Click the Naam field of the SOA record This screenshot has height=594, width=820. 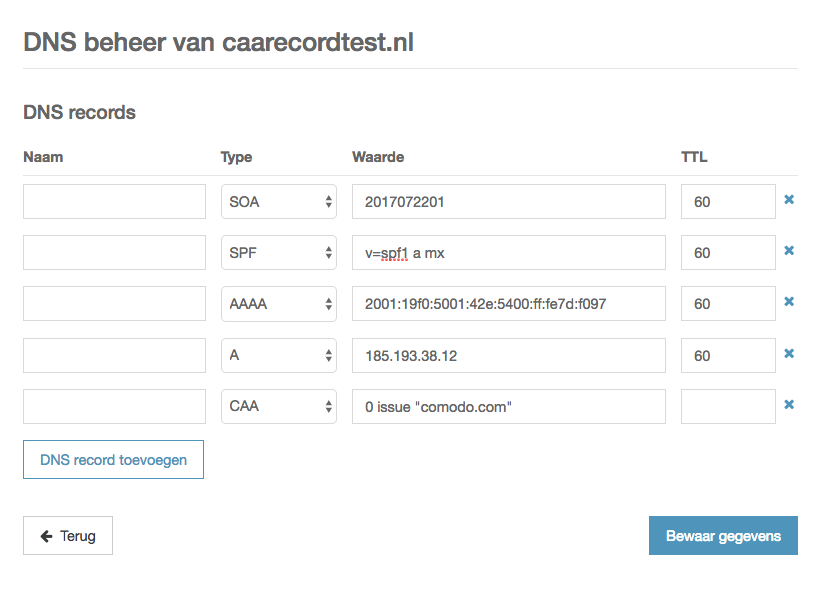[x=113, y=200]
